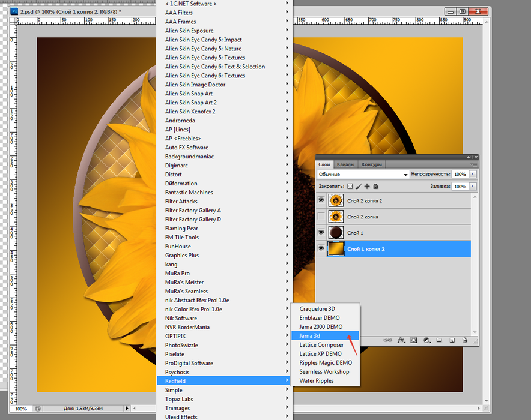Open fill Заливка slider arrow
The width and height of the screenshot is (531, 420).
473,187
